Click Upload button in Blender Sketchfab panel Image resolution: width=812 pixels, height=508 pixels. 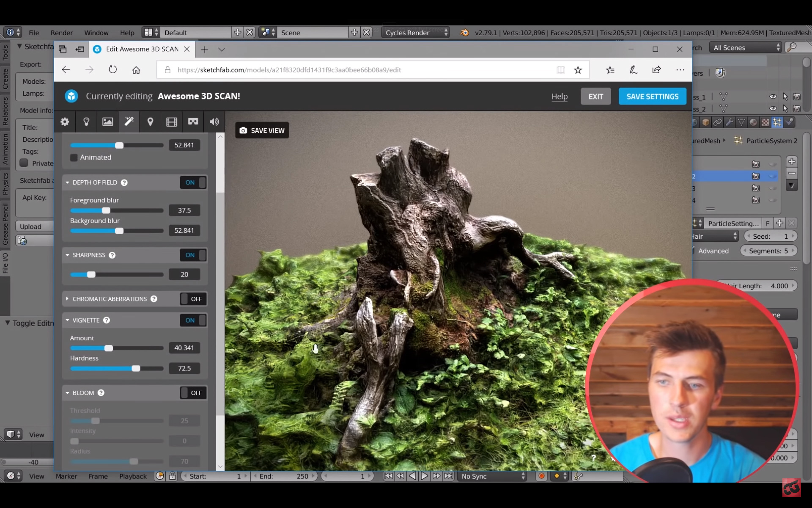[35, 226]
